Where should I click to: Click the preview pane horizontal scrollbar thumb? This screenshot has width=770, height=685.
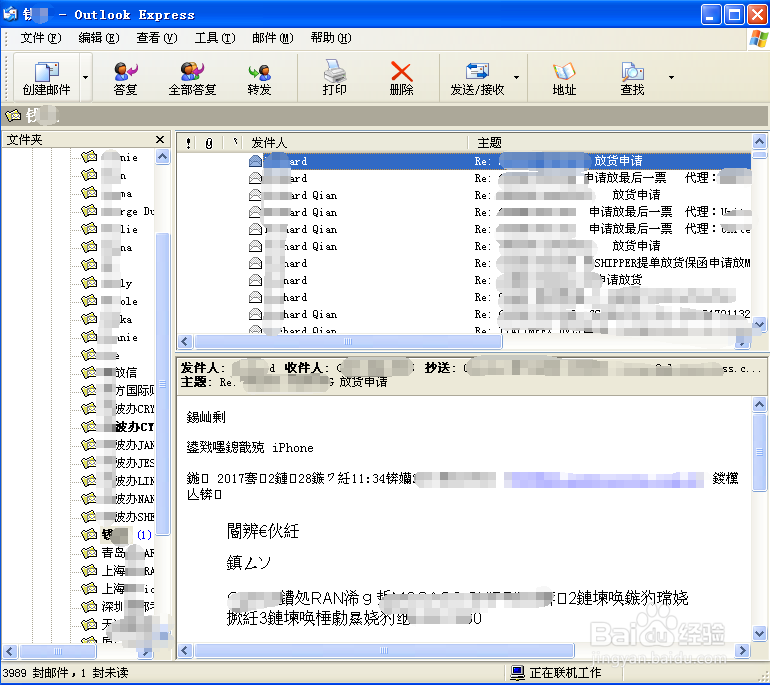coord(384,651)
